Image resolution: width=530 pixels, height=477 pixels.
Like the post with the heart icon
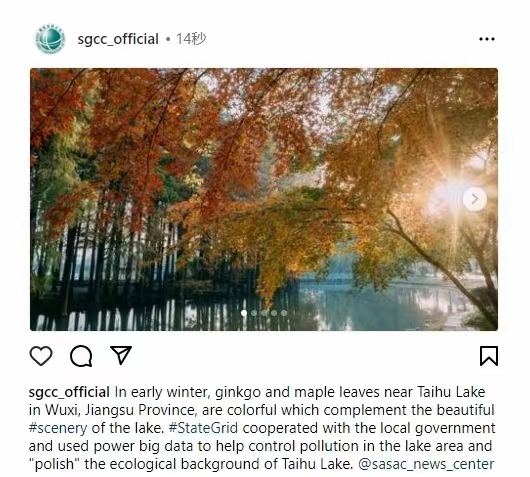point(41,356)
